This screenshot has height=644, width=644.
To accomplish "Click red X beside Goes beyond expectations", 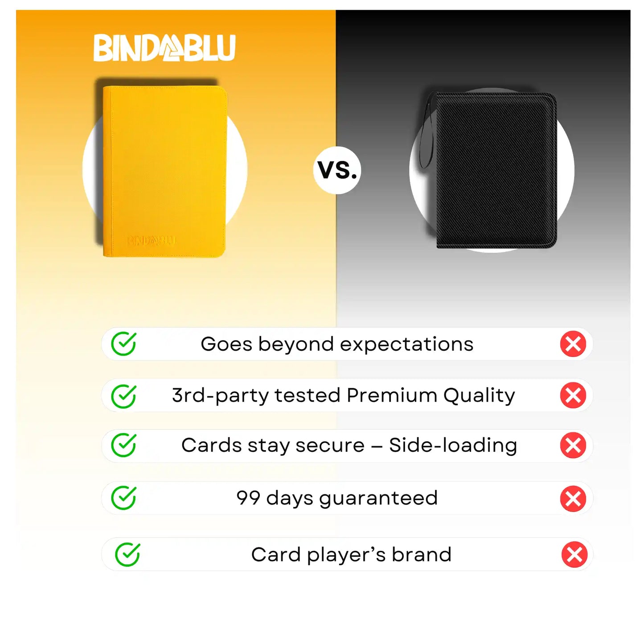I will [x=573, y=344].
